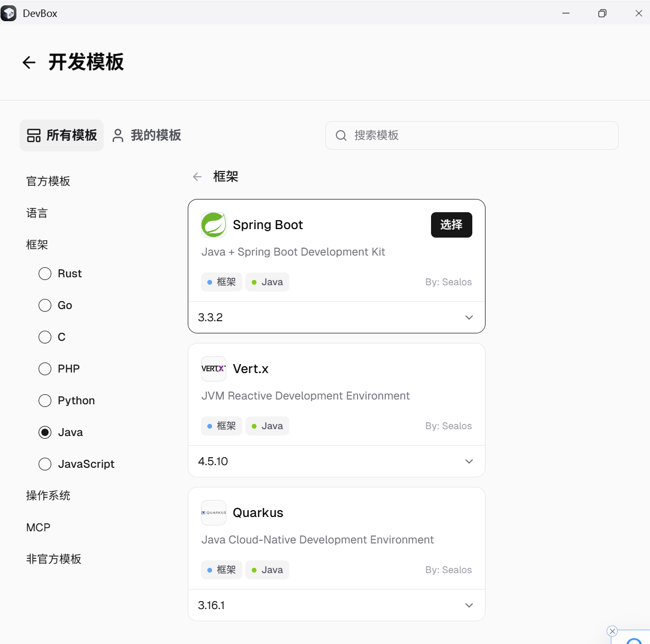Screen dimensions: 650x644
Task: Open the Spring Boot version dropdown showing 3.3.2
Action: coord(469,317)
